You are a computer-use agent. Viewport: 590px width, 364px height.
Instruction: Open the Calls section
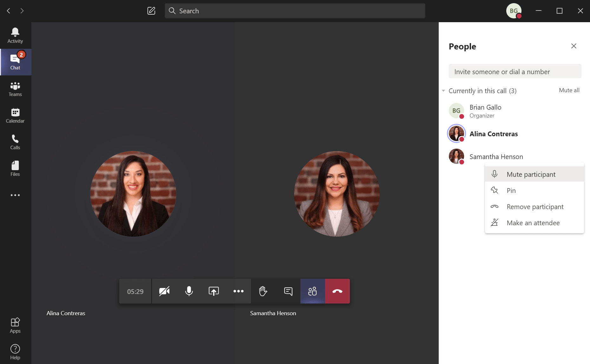pos(15,142)
